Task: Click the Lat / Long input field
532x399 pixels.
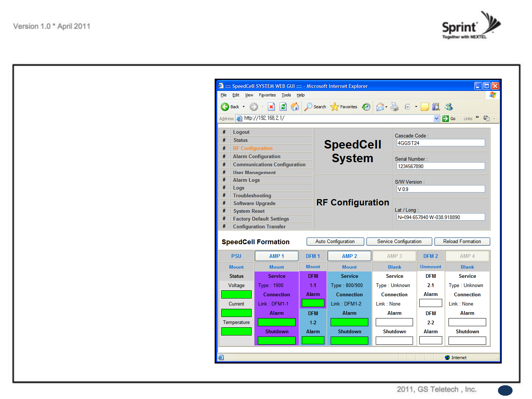Action: point(441,217)
